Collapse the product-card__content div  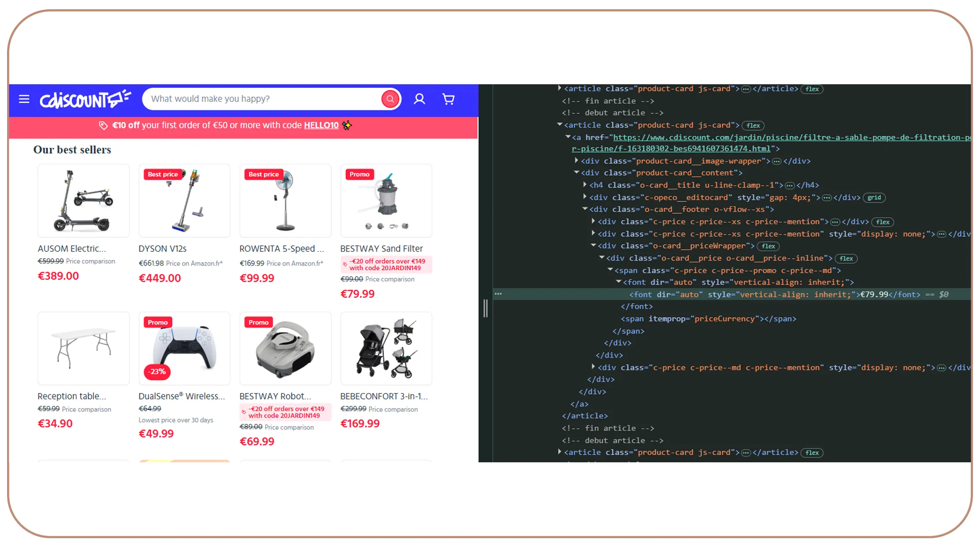point(576,173)
